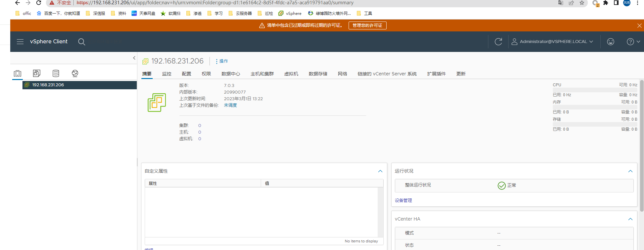Open the vSphere bookmark
644x250 pixels.
coord(290,14)
